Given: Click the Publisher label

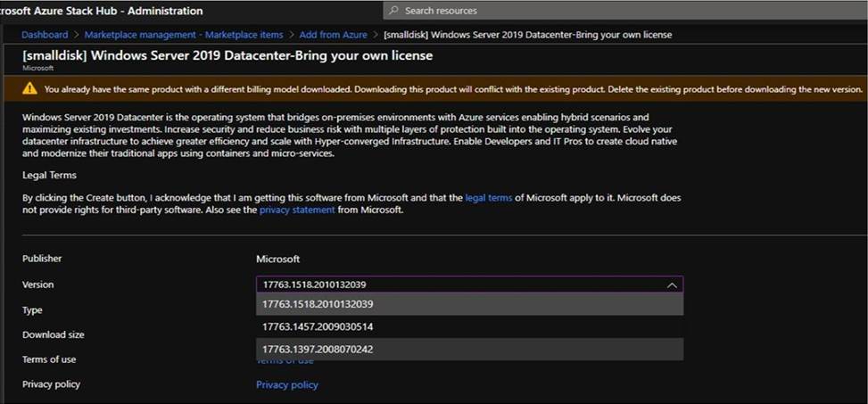Looking at the screenshot, I should tap(42, 259).
